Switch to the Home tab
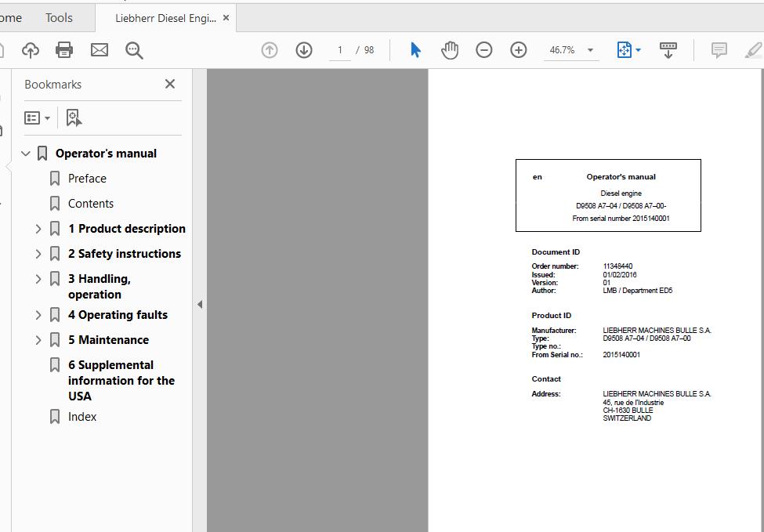This screenshot has height=532, width=764. point(11,17)
